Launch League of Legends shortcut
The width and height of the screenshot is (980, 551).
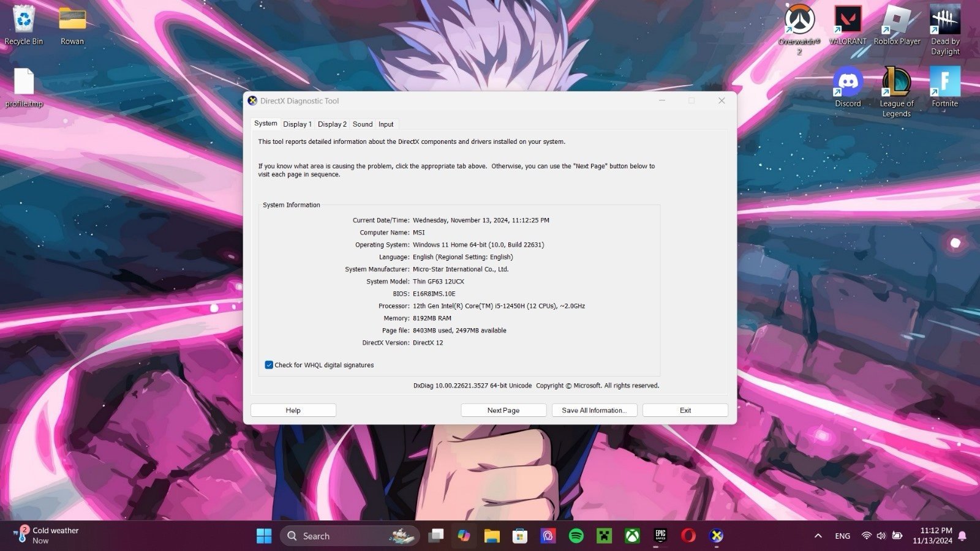[897, 92]
